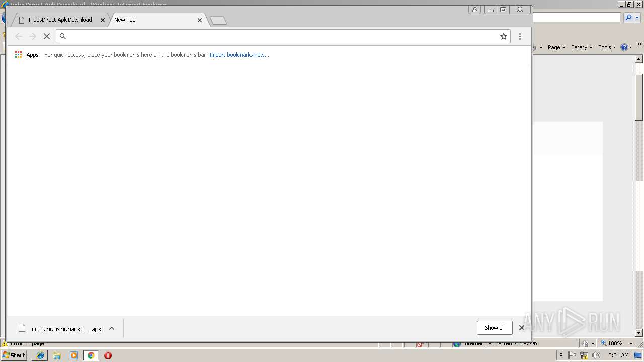Viewport: 644px width, 362px height.
Task: Open the Apps shortcut on bookmarks bar
Action: pos(27,55)
